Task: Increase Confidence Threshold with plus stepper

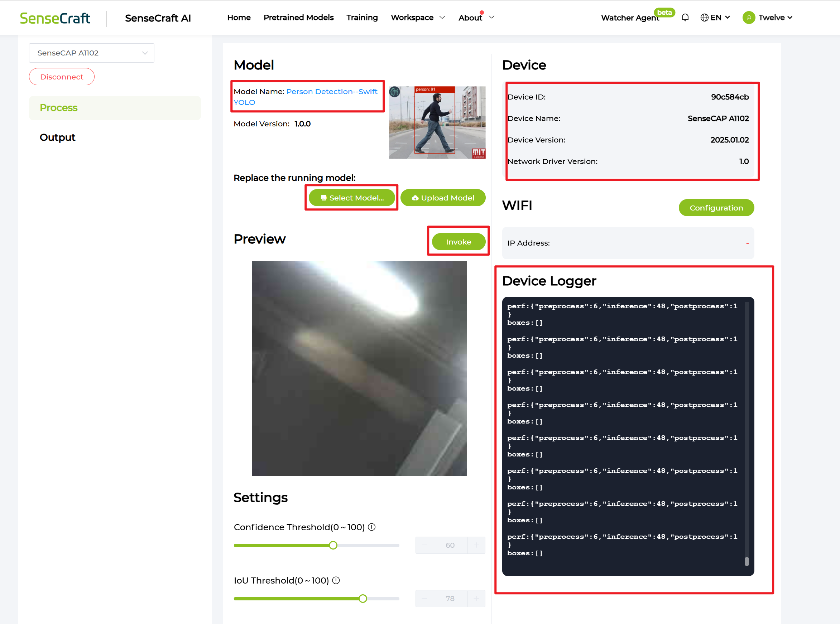Action: [x=476, y=545]
